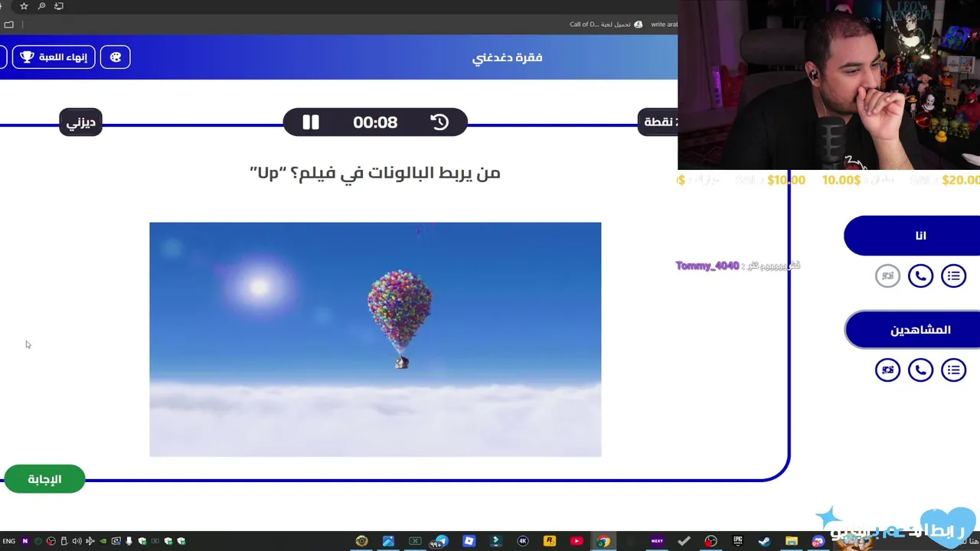Click the نقطة points badge
Image resolution: width=980 pixels, height=551 pixels.
[x=658, y=122]
